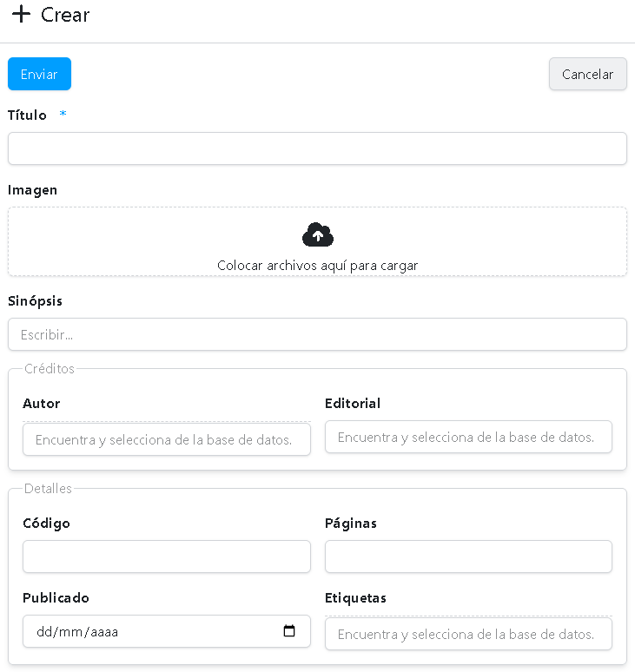
Task: Click the 'Colocar archivos aquí para cargar' text
Action: tap(317, 266)
